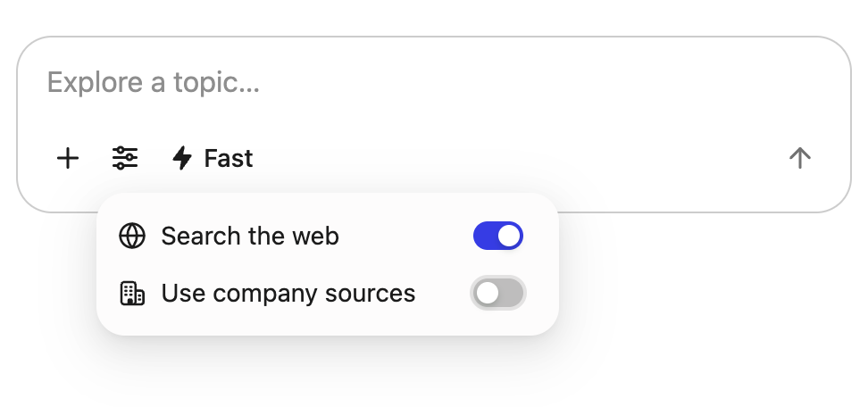Click the Explore a topic placeholder text

153,84
